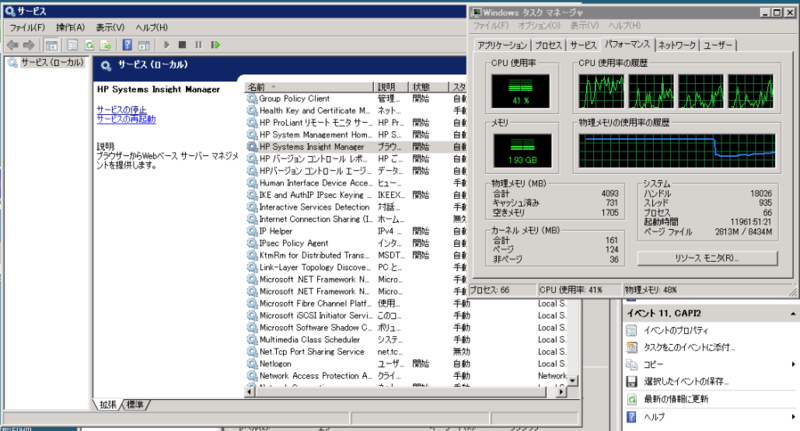Click the list's horizontal scrollbar left arrow

coord(250,392)
